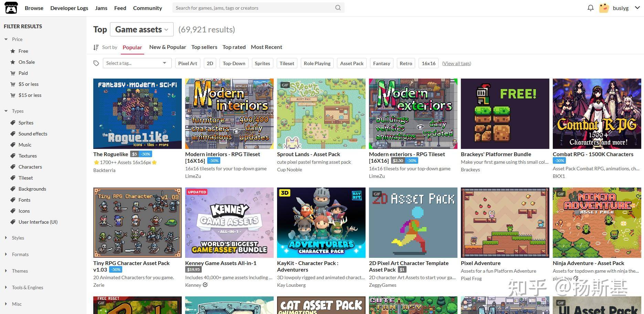The height and width of the screenshot is (314, 644).
Task: Click the tag icon next to Characters
Action: pyautogui.click(x=13, y=167)
